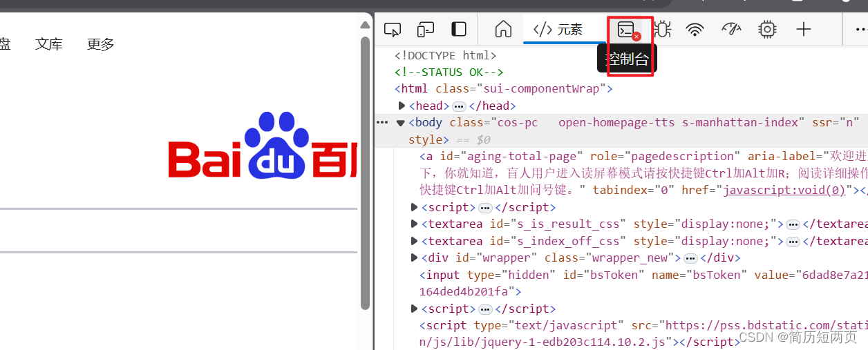Add more tools with plus icon
Viewport: 868px width, 350px height.
pyautogui.click(x=803, y=29)
